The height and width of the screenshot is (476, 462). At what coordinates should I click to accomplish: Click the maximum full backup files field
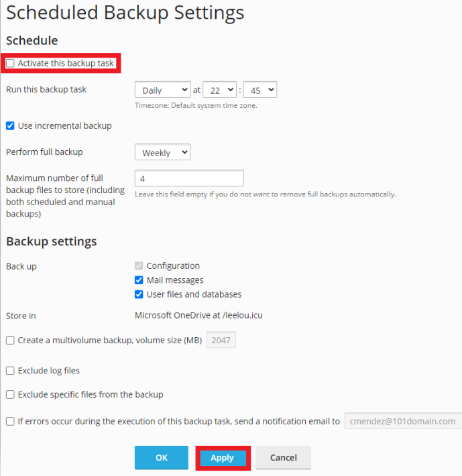coord(189,178)
